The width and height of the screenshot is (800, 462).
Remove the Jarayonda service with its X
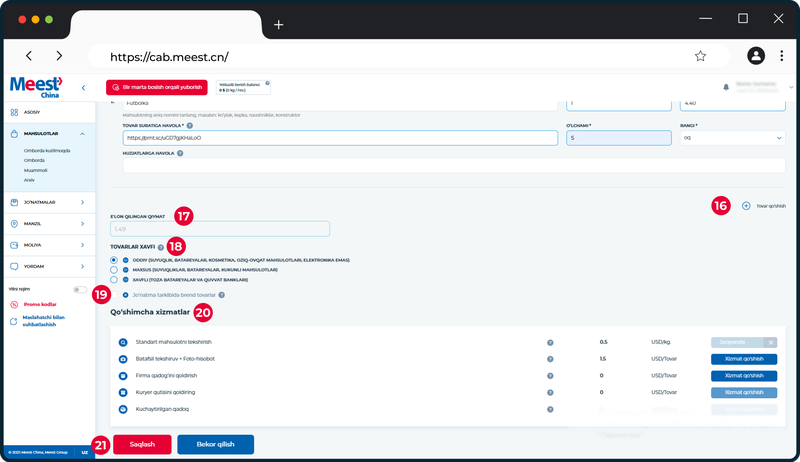771,342
